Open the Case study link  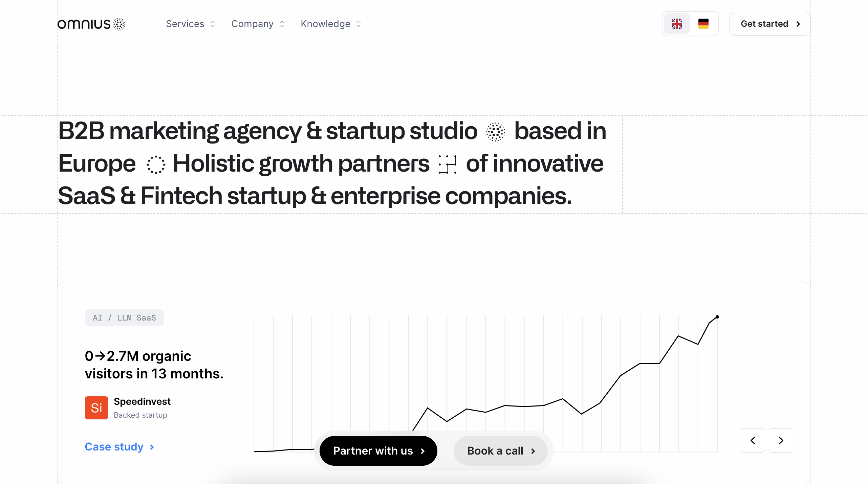click(x=119, y=447)
